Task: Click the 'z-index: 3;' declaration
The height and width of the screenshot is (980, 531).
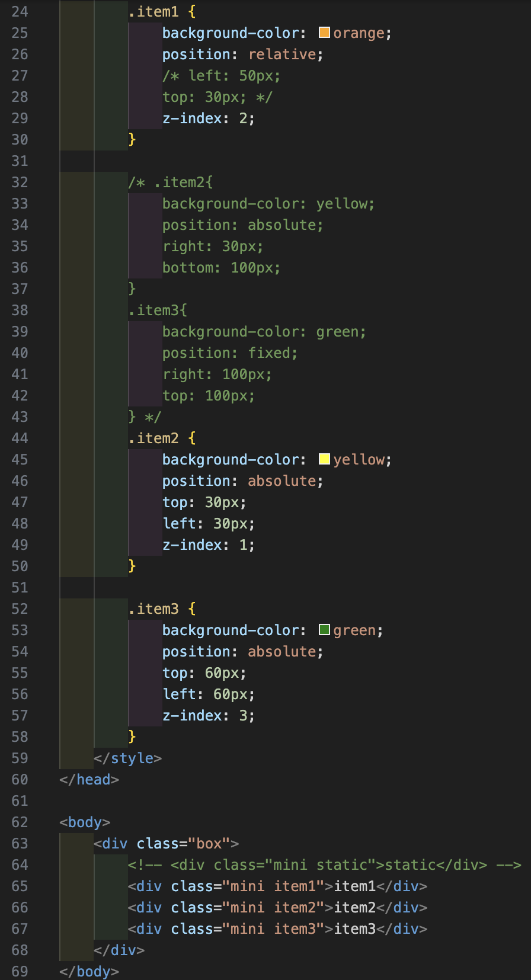Action: pyautogui.click(x=209, y=715)
